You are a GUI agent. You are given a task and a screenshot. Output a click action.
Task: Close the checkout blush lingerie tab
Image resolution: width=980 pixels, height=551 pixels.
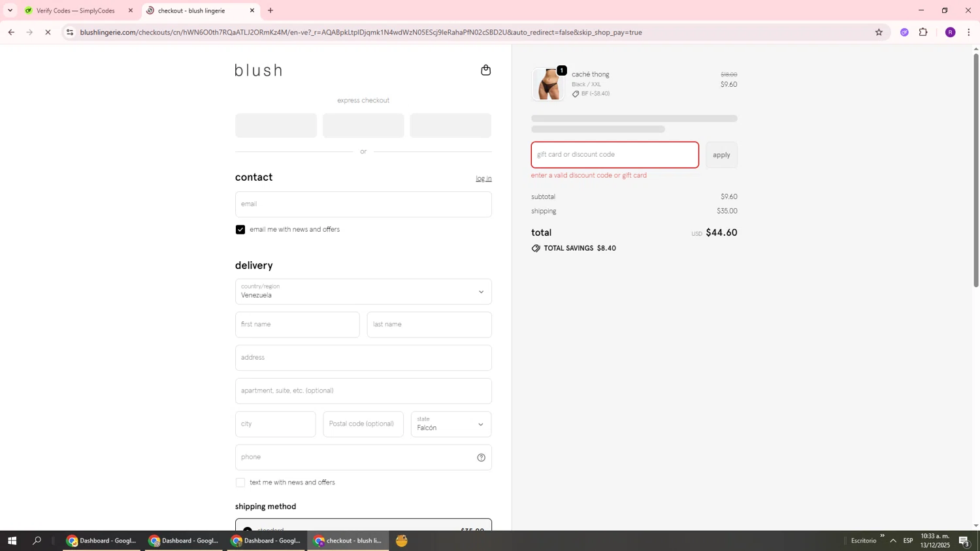[x=252, y=10]
